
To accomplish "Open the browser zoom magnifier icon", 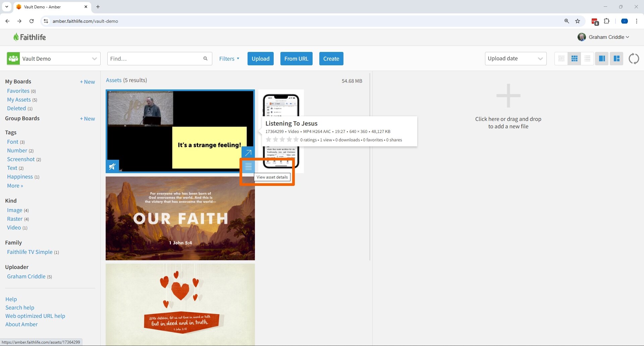I will [567, 21].
